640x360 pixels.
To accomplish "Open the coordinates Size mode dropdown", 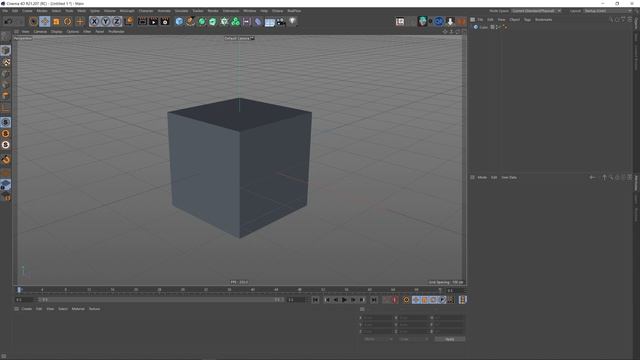I will coord(413,339).
